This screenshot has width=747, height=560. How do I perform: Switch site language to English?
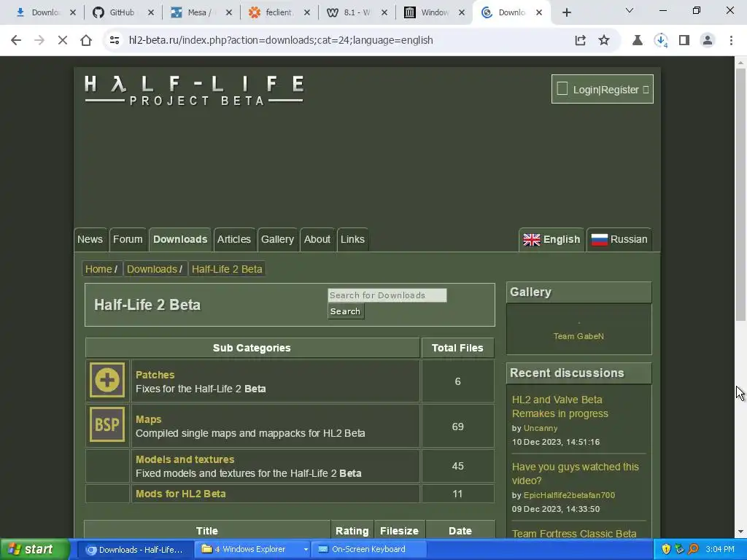pyautogui.click(x=551, y=239)
